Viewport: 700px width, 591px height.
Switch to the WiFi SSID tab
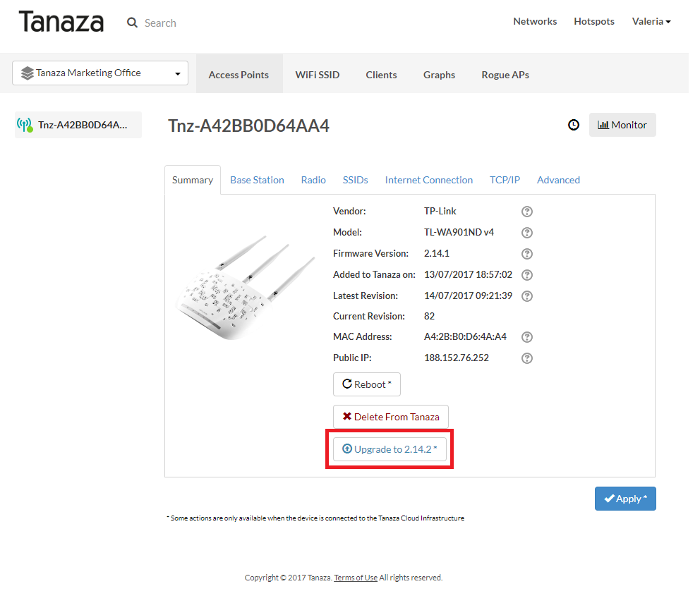coord(317,75)
